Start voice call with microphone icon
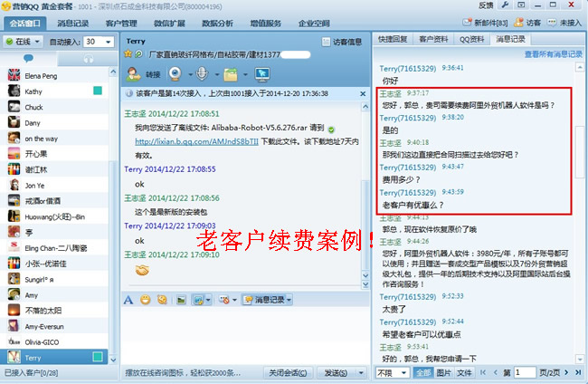This screenshot has height=384, width=588. click(202, 74)
